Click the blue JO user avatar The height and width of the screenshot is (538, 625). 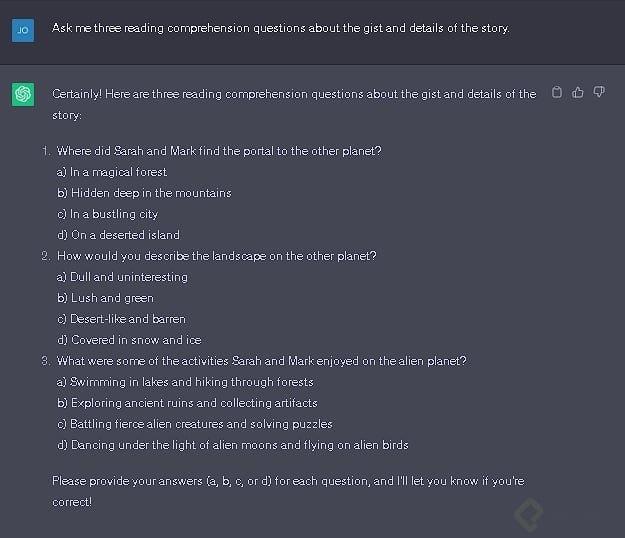22,29
